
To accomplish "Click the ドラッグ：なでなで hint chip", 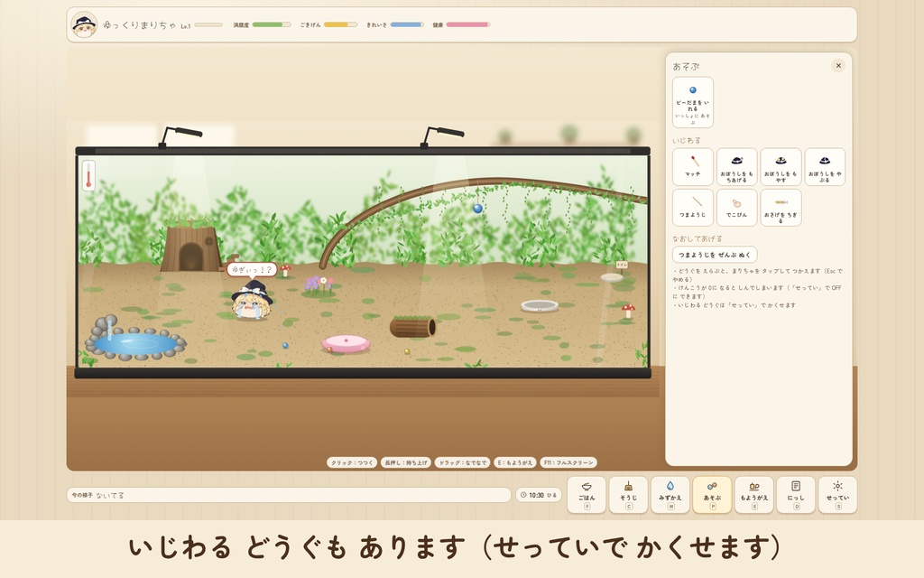I will tap(463, 462).
